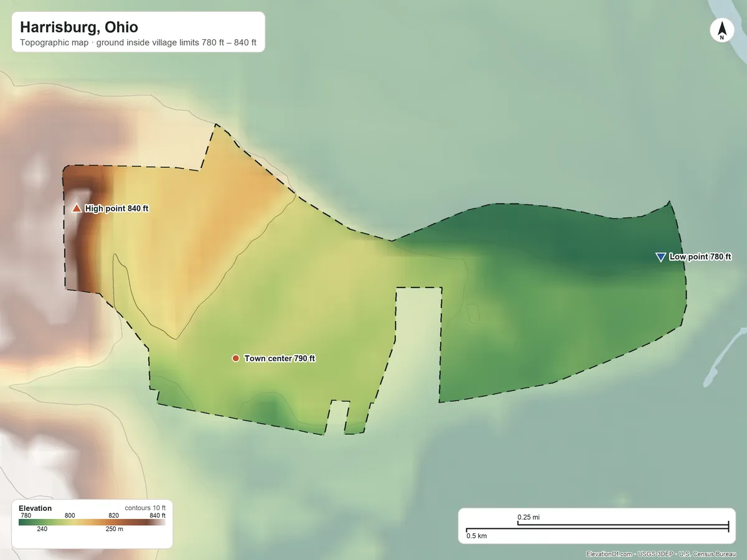Click the "240" meter legend value
The height and width of the screenshot is (560, 747).
pyautogui.click(x=42, y=529)
